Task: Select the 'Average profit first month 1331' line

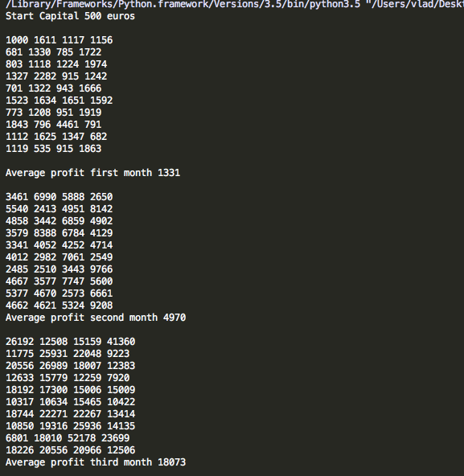Action: click(93, 173)
